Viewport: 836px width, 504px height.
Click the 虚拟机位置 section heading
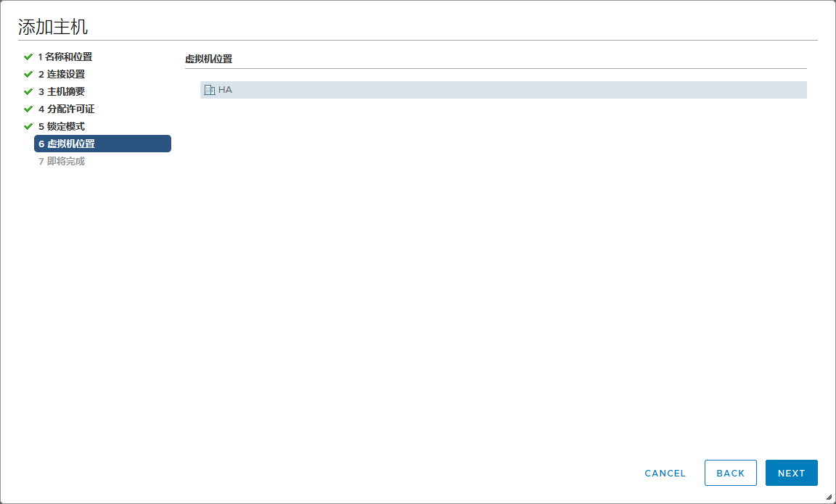point(208,59)
